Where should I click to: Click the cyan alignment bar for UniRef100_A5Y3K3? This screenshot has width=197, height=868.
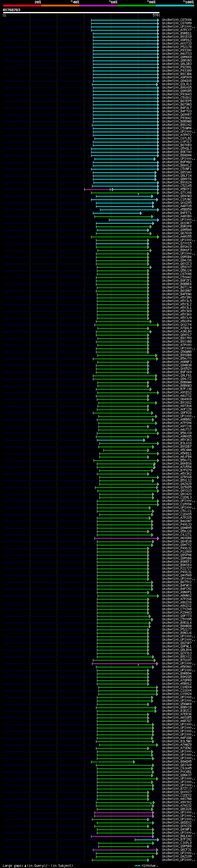click(x=121, y=440)
